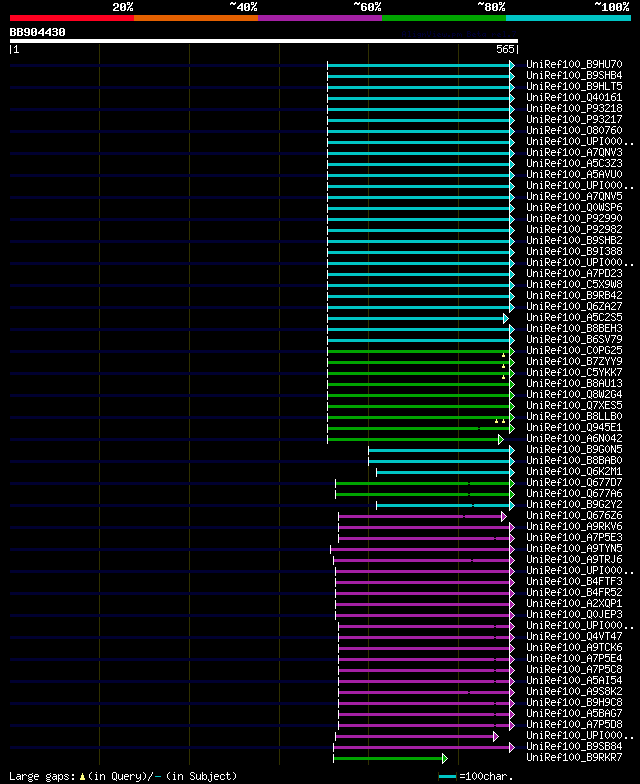640x784 pixels.
Task: Click hit label UniRef100_B9G0N5
Action: 574,450
